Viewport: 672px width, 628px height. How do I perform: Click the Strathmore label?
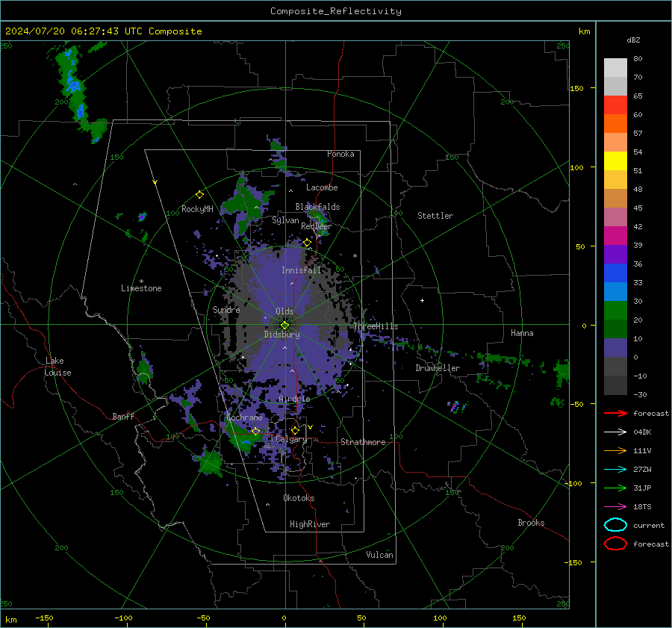click(363, 442)
